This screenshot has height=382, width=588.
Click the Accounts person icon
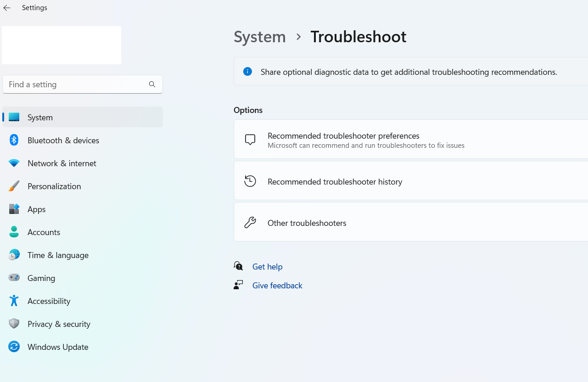click(x=14, y=232)
